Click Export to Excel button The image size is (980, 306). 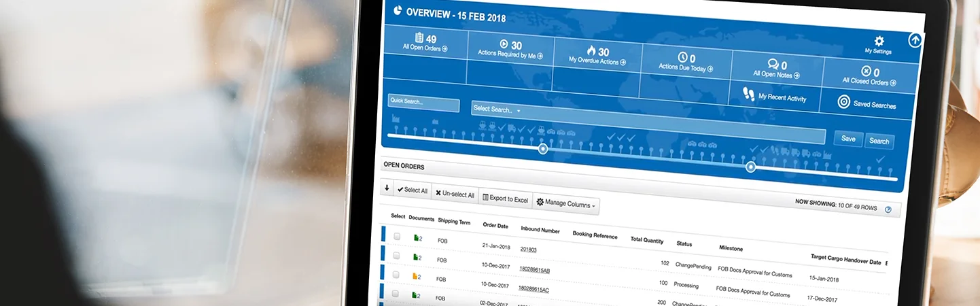pyautogui.click(x=505, y=199)
